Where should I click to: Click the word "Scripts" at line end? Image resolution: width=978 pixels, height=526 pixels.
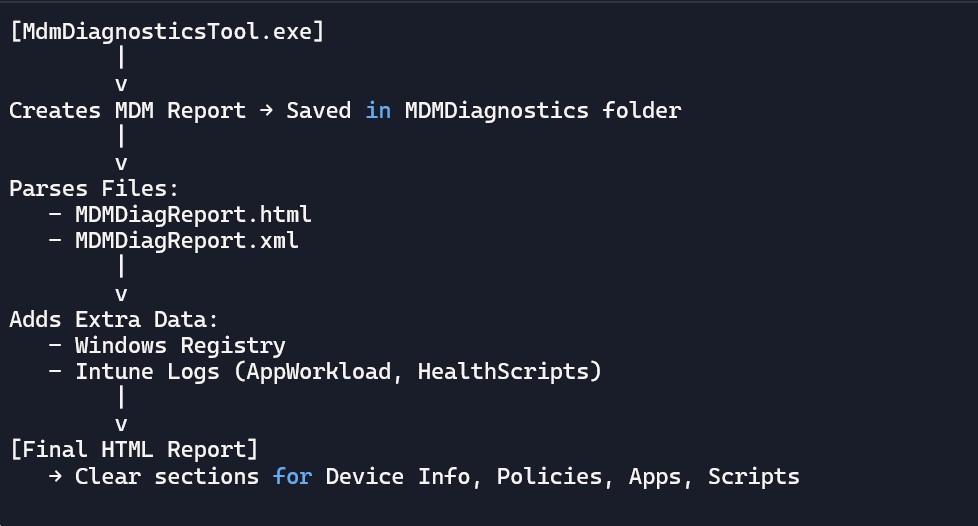tap(753, 477)
